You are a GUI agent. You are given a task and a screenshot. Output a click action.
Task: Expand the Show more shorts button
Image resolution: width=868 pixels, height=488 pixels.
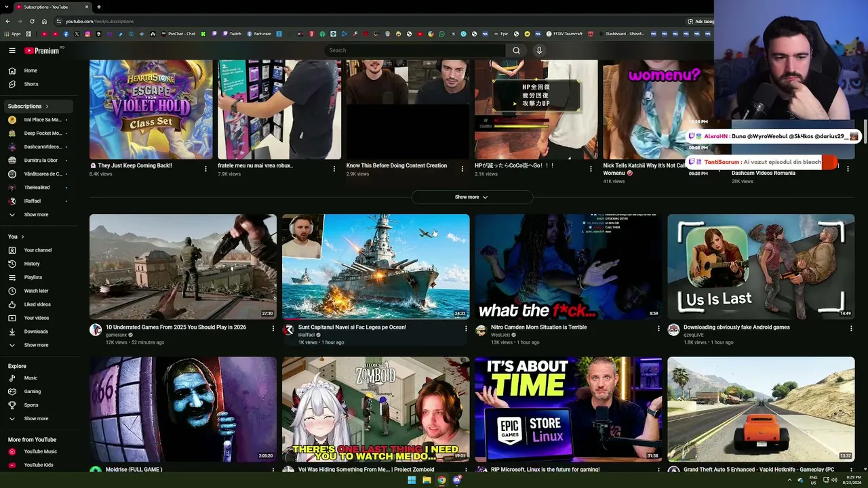click(x=472, y=197)
